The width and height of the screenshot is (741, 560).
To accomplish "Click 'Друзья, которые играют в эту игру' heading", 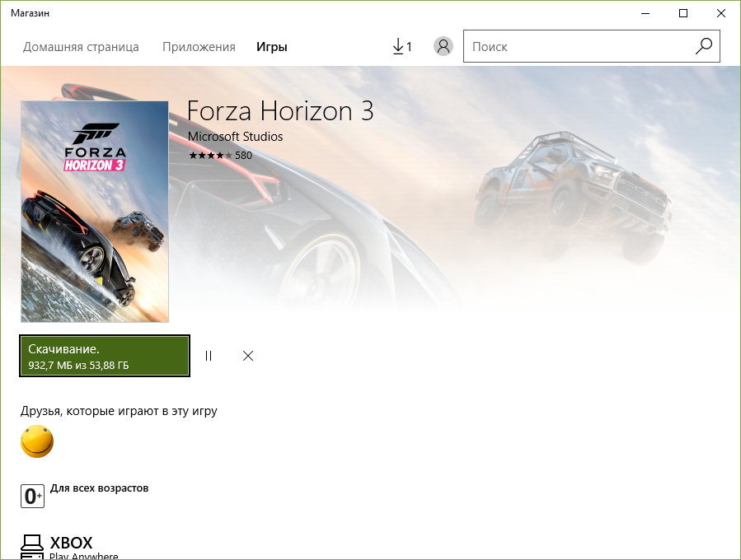I will [x=119, y=411].
